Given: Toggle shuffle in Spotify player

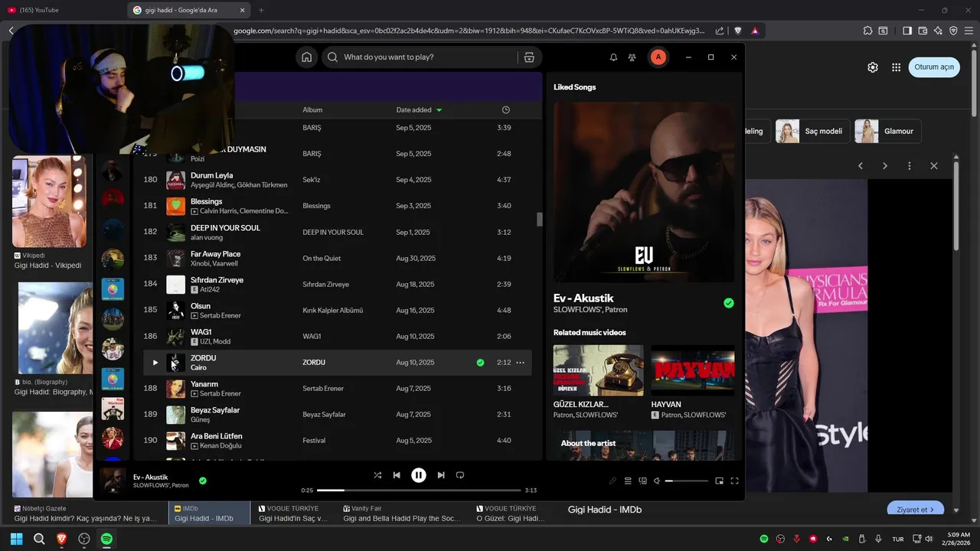Looking at the screenshot, I should (x=377, y=475).
